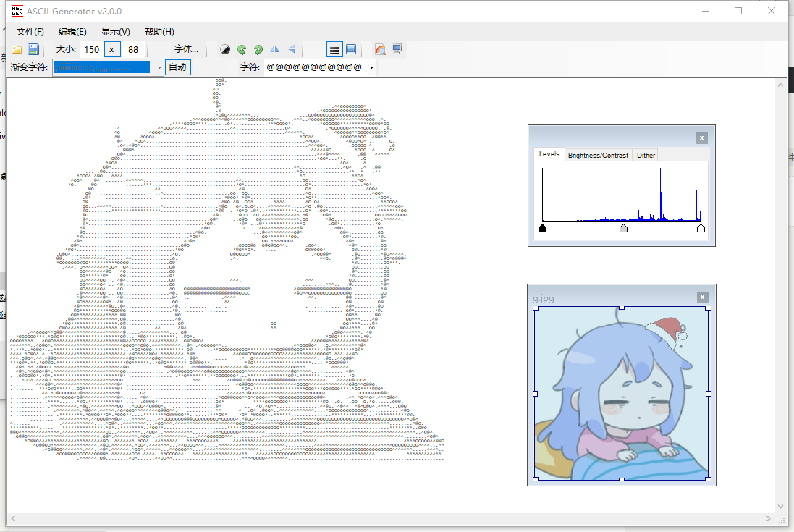Click the fullscreen monitor icon
794x532 pixels.
tap(397, 50)
